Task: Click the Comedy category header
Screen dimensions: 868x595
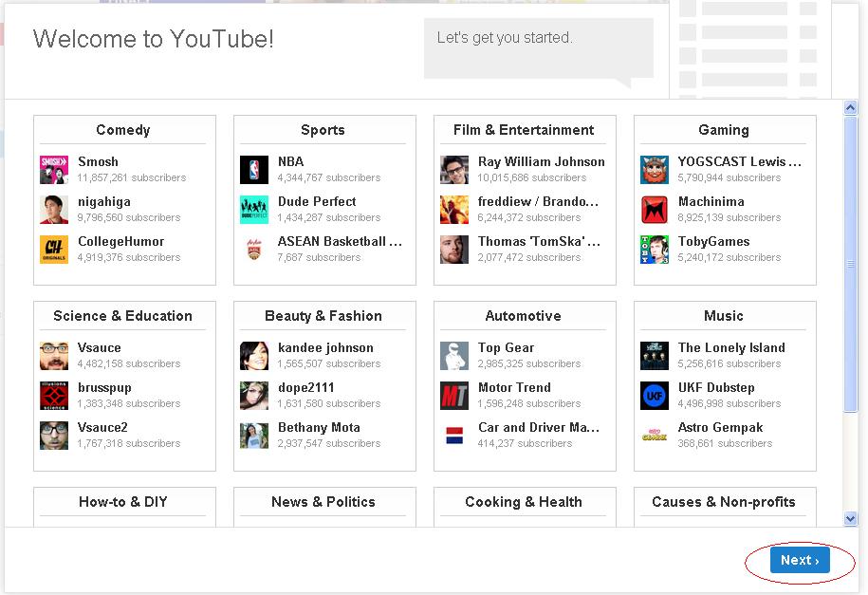Action: click(123, 129)
